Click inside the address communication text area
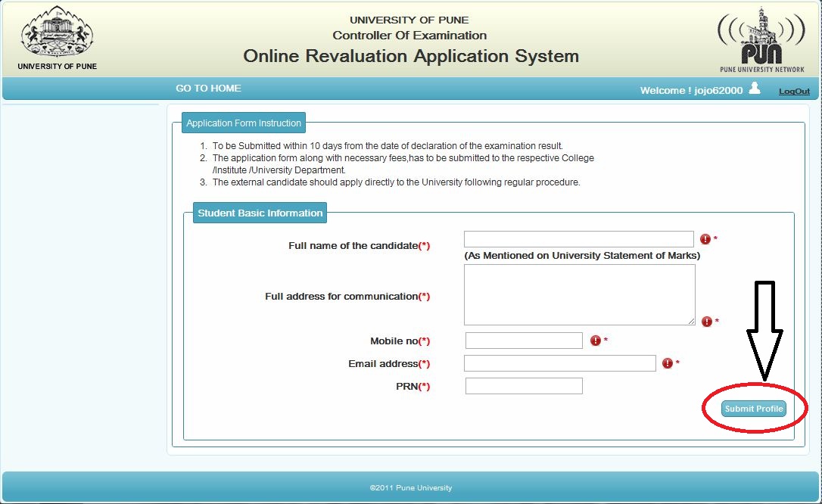Viewport: 822px width, 504px height. [578, 295]
